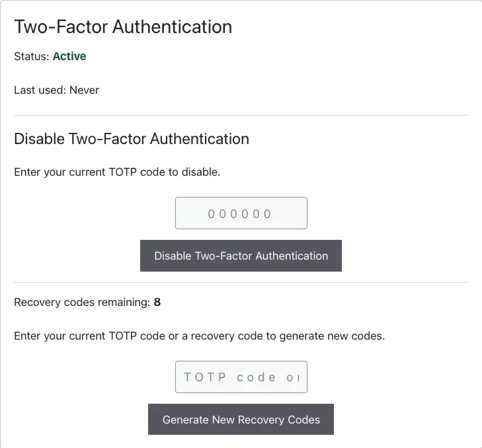Click the 'Last used:' label

click(40, 90)
